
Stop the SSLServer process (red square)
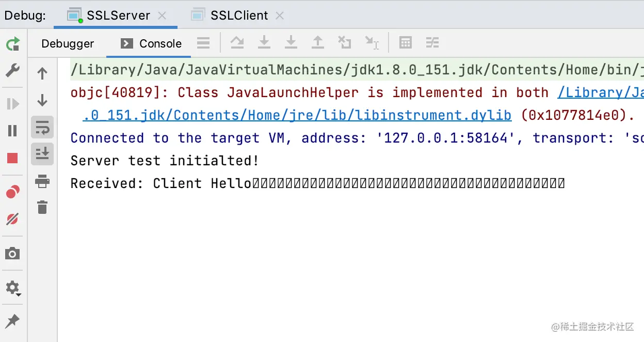tap(13, 158)
